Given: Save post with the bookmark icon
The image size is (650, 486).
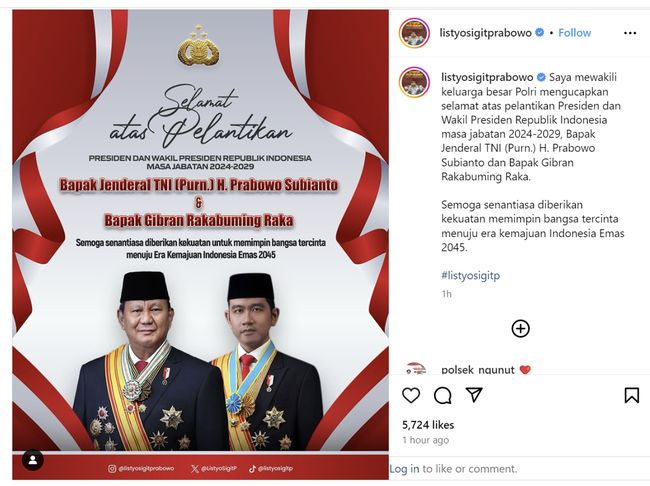Looking at the screenshot, I should point(631,395).
